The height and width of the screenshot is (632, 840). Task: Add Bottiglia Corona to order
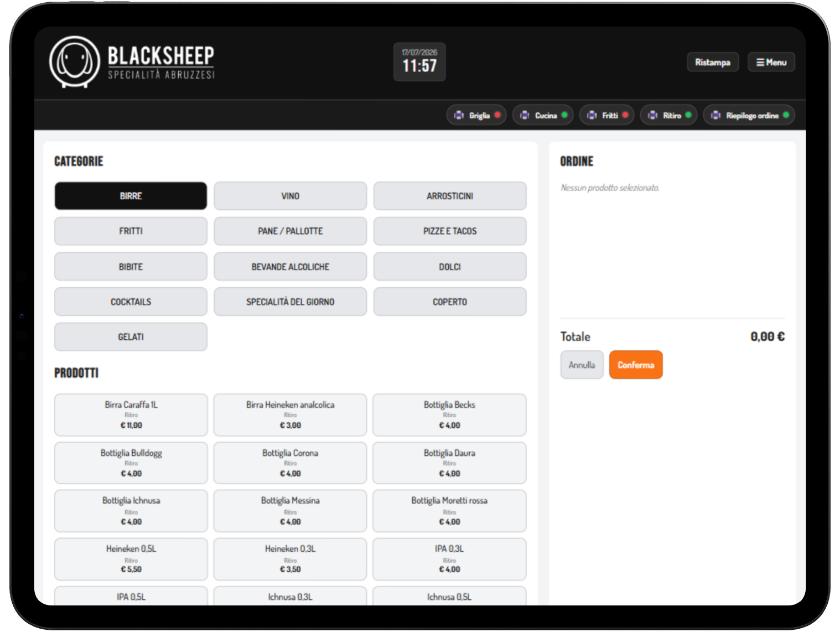[291, 463]
